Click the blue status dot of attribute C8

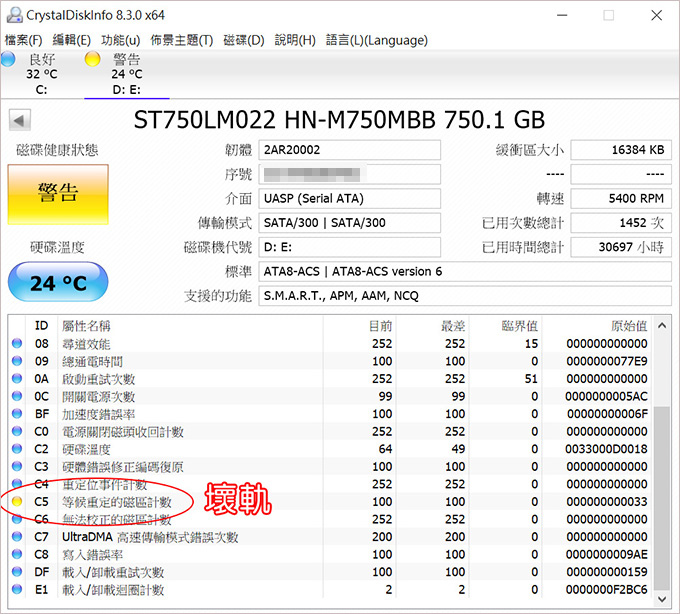click(x=17, y=554)
